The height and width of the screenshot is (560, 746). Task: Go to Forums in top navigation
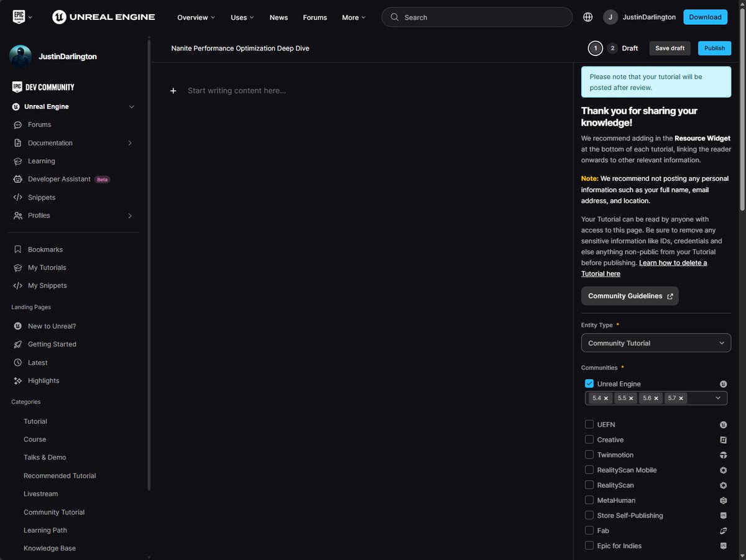click(x=315, y=17)
